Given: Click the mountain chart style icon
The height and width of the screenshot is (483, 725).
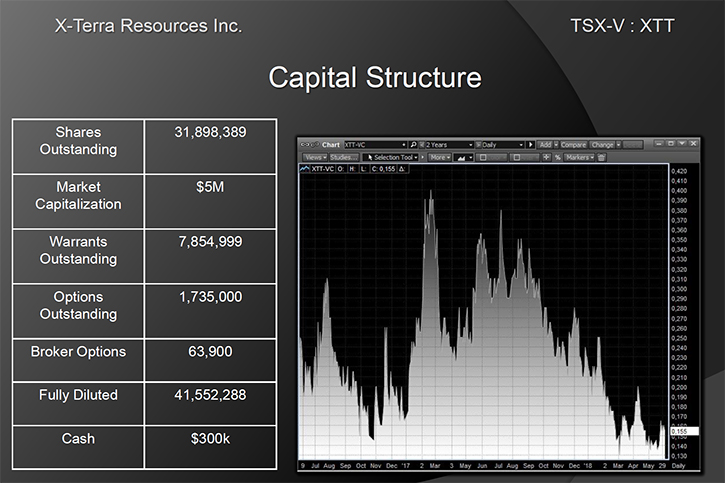Looking at the screenshot, I should click(461, 158).
